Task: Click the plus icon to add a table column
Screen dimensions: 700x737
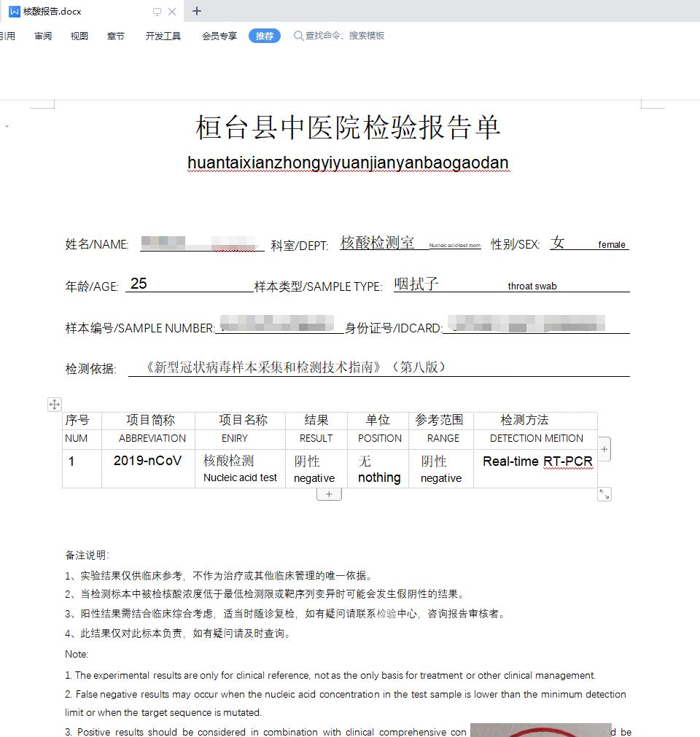Action: (x=604, y=449)
